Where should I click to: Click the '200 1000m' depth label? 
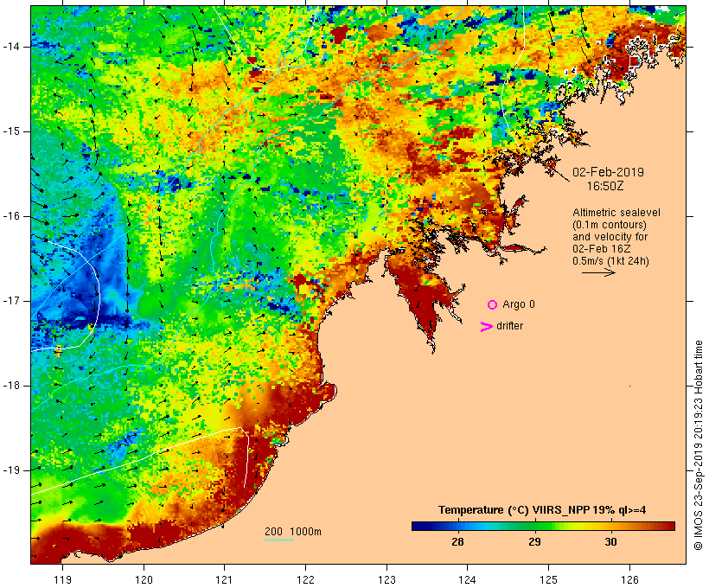(x=293, y=532)
